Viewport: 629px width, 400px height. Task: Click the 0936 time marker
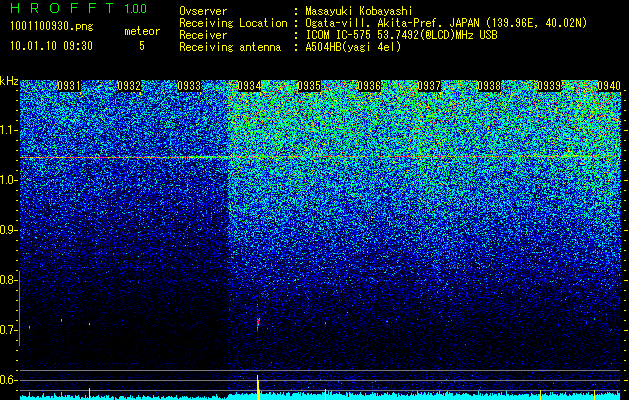coord(369,86)
